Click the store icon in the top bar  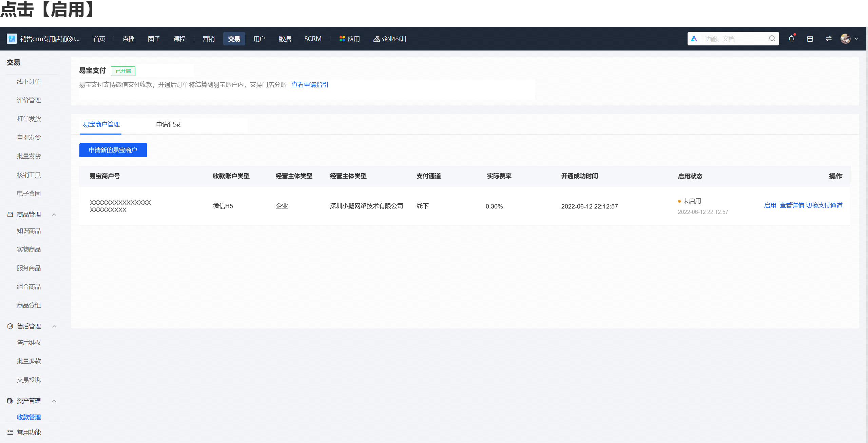pyautogui.click(x=810, y=39)
